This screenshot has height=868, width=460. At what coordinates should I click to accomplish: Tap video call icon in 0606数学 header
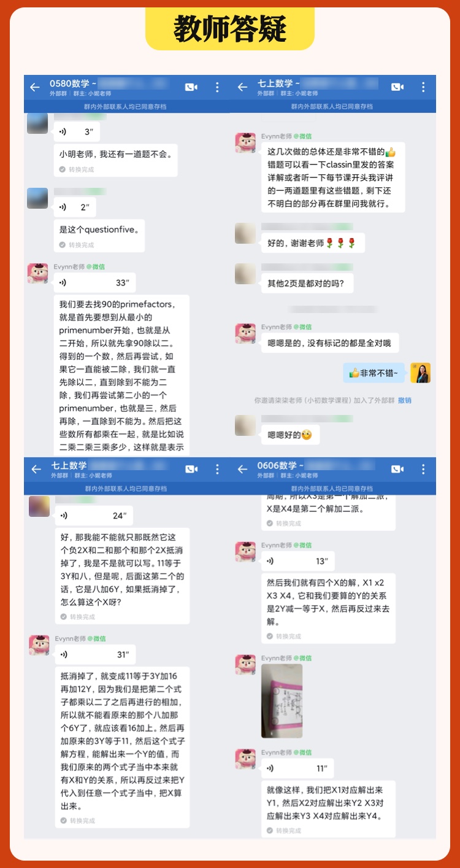(397, 469)
